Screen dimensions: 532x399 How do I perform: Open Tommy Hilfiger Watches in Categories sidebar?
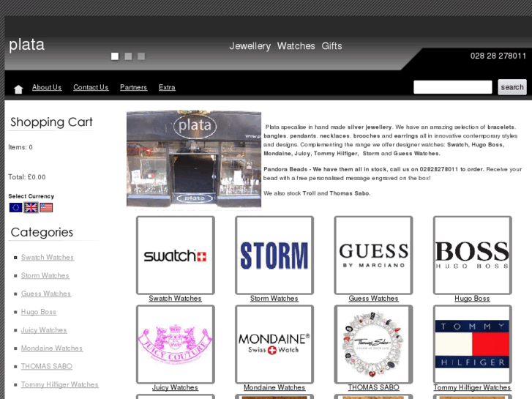point(60,384)
